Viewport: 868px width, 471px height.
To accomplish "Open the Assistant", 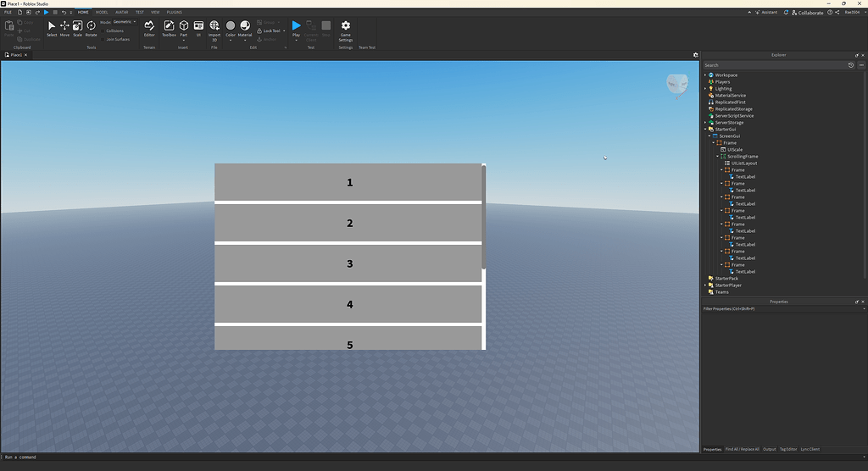I will 766,12.
